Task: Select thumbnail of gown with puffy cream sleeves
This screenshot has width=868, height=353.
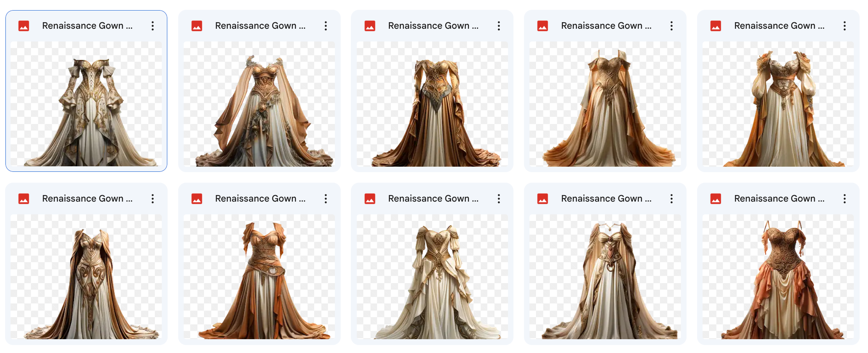Action: tap(778, 104)
